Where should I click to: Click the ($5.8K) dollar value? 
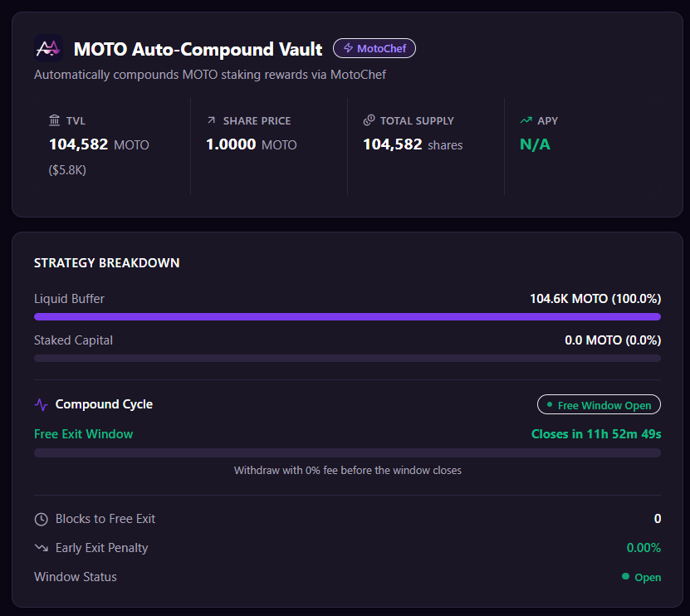(x=67, y=170)
